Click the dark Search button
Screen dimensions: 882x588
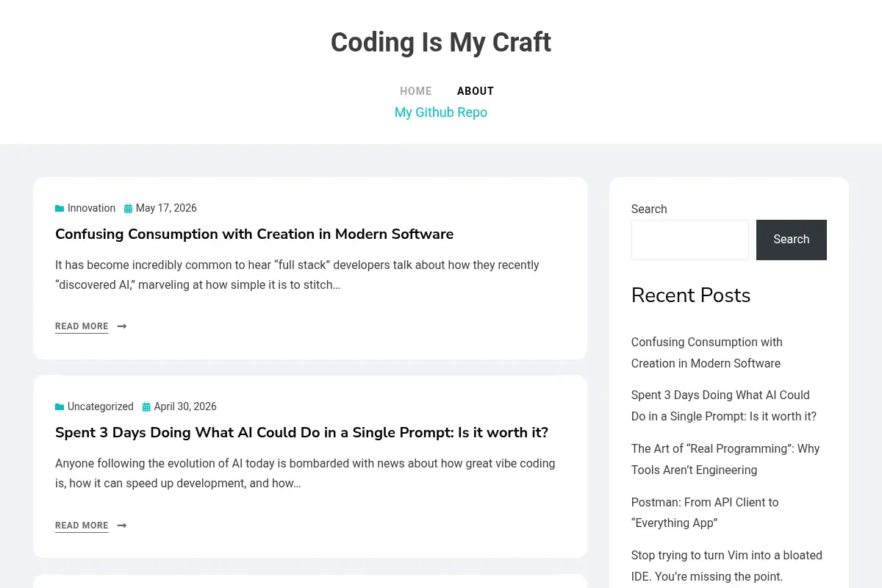tap(792, 240)
